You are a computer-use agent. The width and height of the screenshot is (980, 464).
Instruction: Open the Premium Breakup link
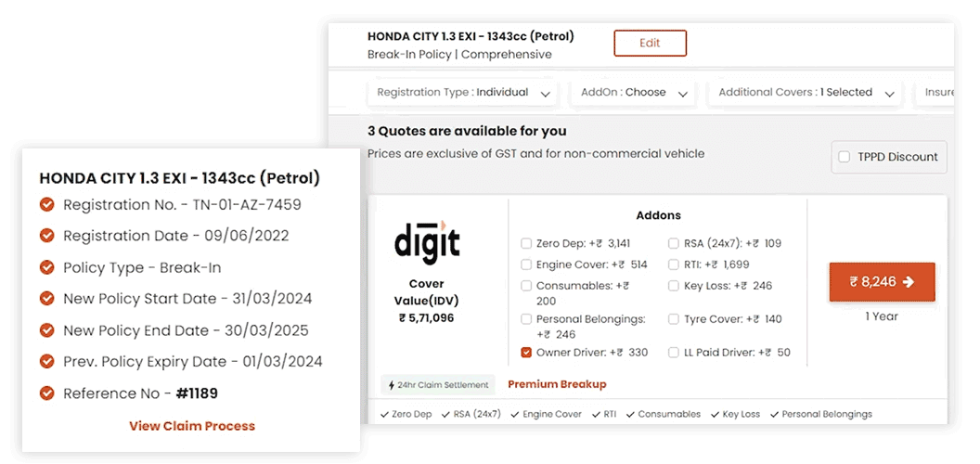tap(557, 384)
